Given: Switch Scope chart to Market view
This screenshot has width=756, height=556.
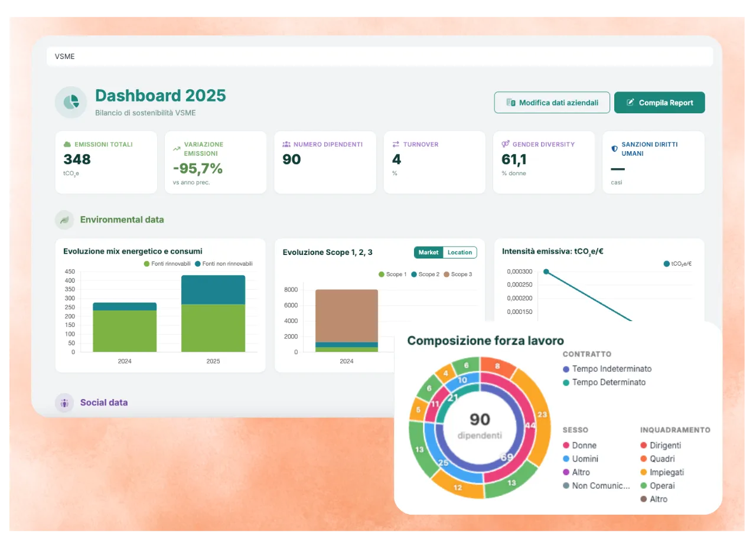Looking at the screenshot, I should tap(429, 253).
